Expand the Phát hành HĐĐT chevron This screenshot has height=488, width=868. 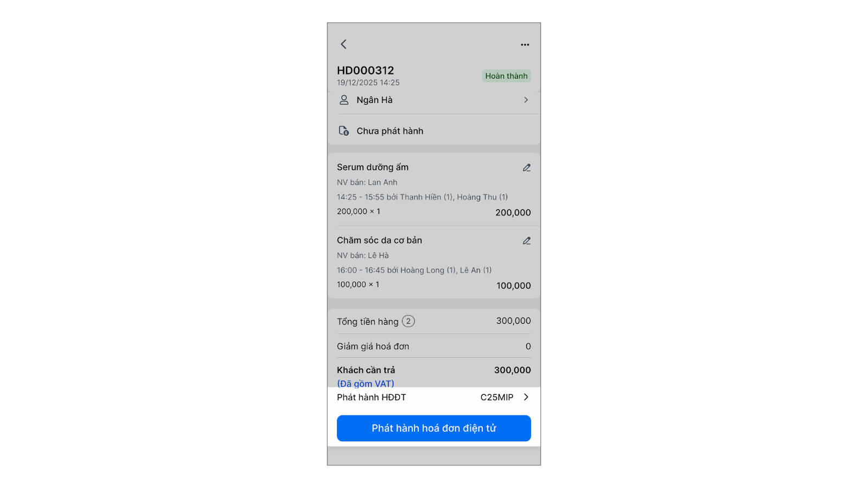pyautogui.click(x=526, y=397)
